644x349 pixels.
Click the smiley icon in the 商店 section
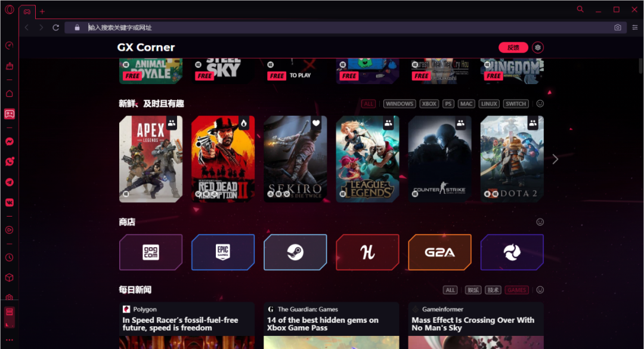[540, 222]
